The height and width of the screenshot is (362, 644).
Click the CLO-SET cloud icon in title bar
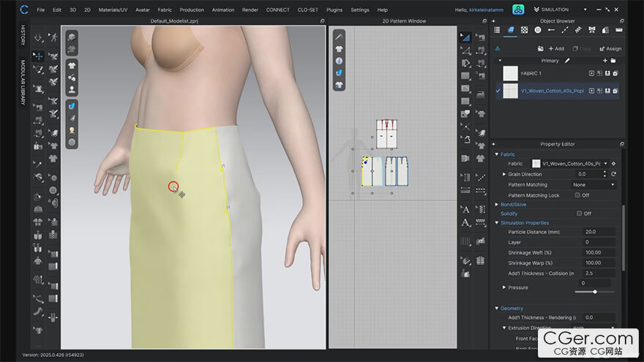[517, 10]
